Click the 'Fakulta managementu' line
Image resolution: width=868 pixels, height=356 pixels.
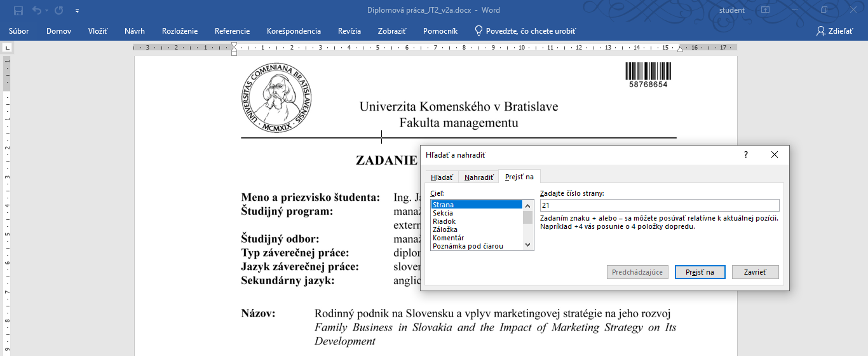coord(459,123)
